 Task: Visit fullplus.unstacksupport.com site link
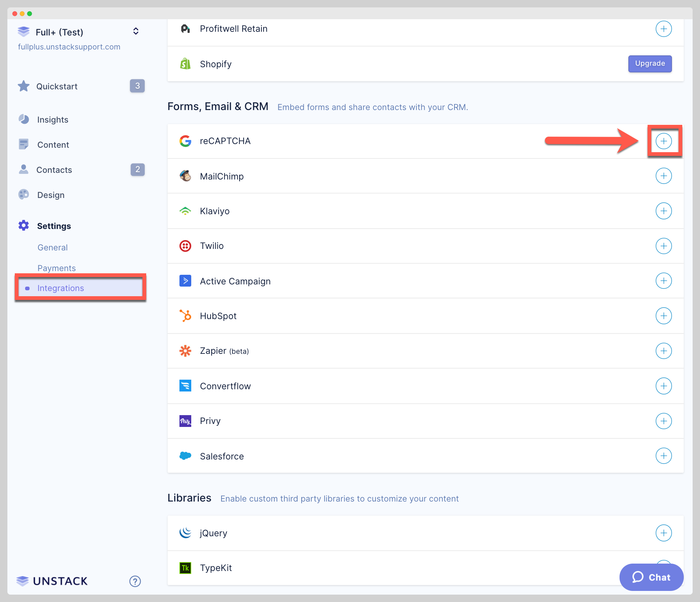coord(69,47)
